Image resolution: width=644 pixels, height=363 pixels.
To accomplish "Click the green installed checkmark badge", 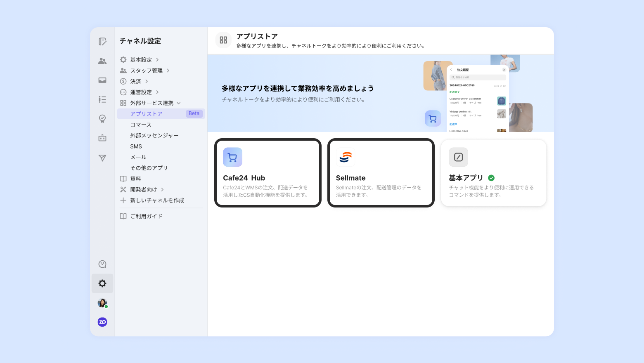I will pyautogui.click(x=491, y=178).
